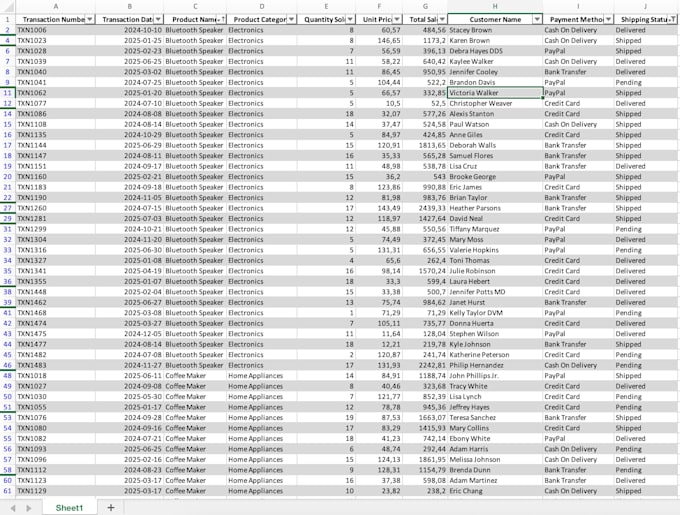This screenshot has height=515, width=680.
Task: Click transaction cell TXN1129
Action: click(56, 491)
